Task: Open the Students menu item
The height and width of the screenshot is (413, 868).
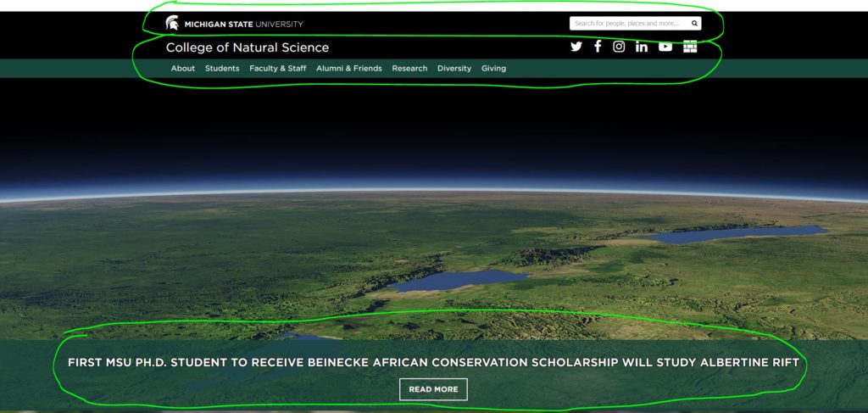Action: click(222, 69)
